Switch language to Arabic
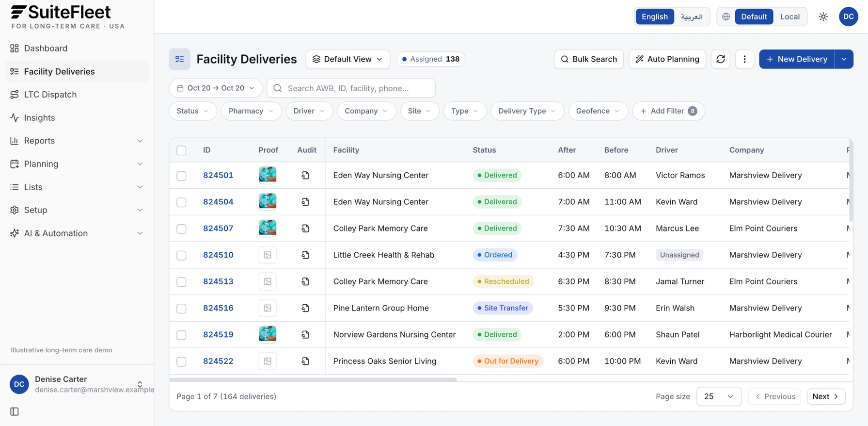The width and height of the screenshot is (868, 426). (x=692, y=16)
